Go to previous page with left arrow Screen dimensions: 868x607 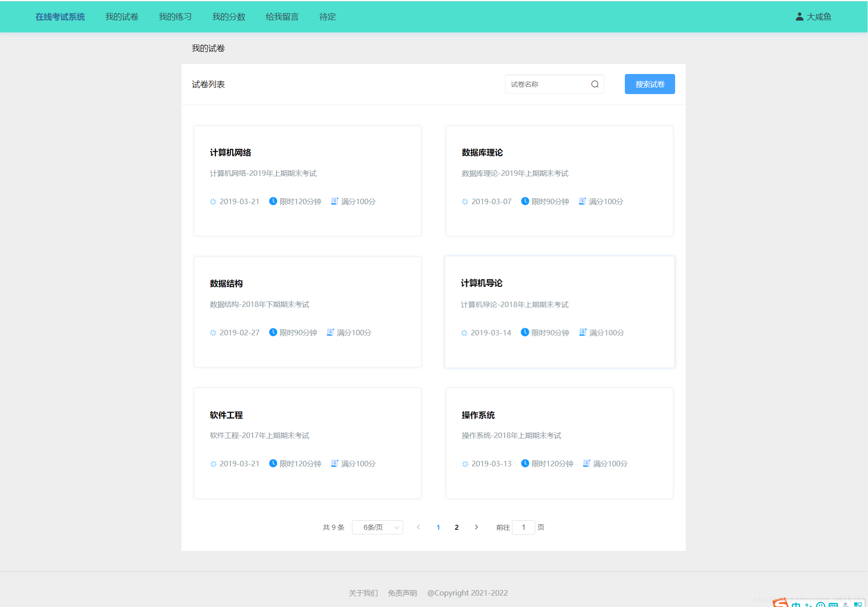pos(418,527)
